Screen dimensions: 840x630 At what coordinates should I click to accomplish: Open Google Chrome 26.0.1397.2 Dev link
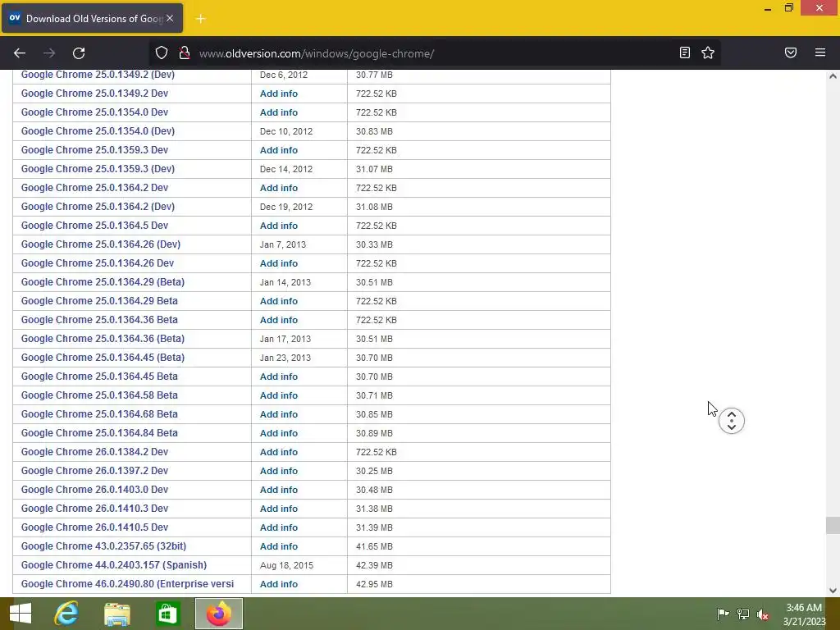94,470
